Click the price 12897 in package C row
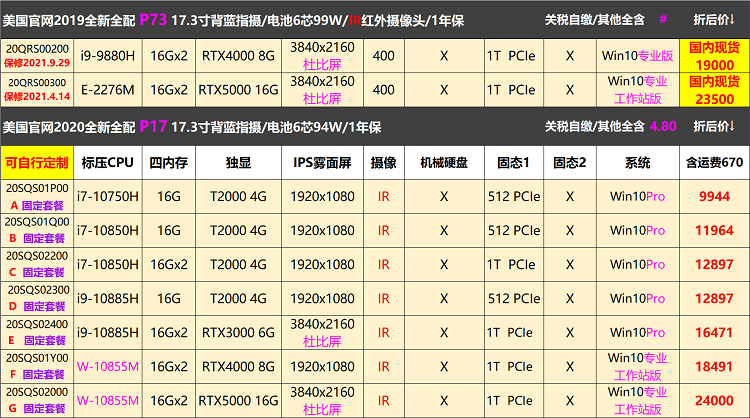750x418 pixels. click(x=714, y=264)
